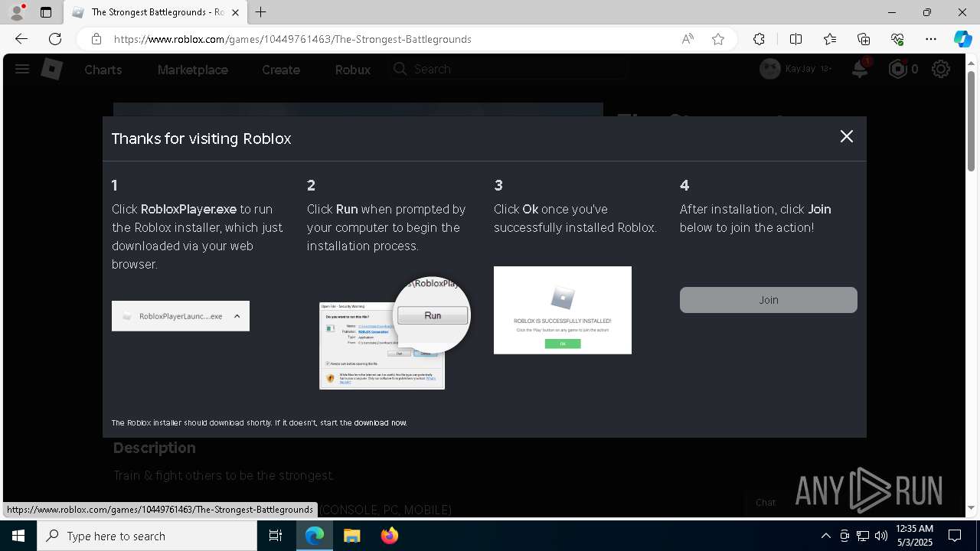Close the Thanks for visiting Roblox dialog
The width and height of the screenshot is (980, 551).
(846, 136)
